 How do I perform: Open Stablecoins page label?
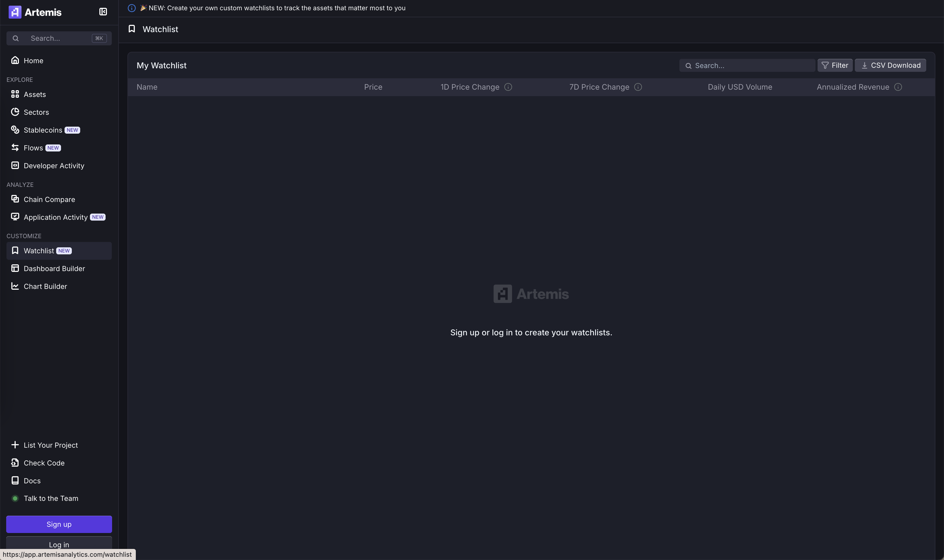(x=43, y=130)
